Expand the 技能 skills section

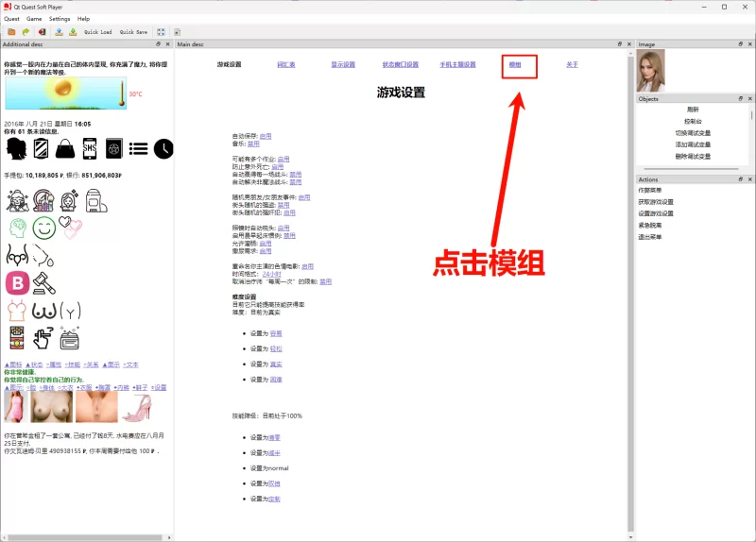click(73, 364)
